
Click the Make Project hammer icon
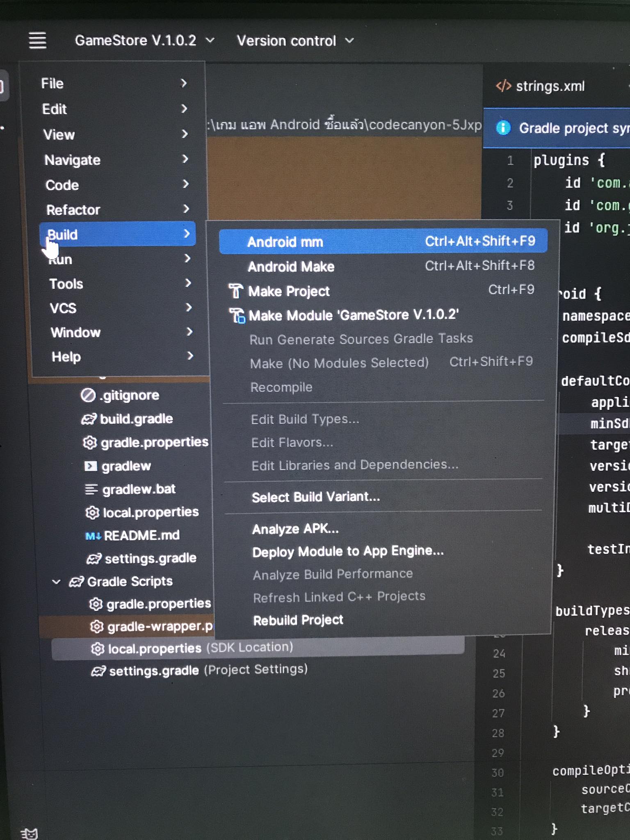235,291
